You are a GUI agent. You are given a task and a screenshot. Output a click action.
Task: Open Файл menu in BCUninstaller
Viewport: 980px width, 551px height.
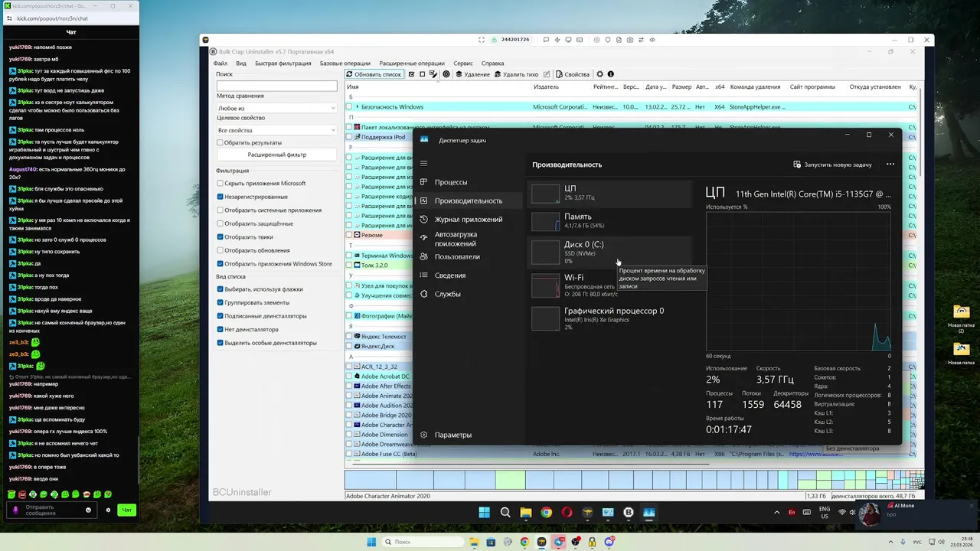[x=220, y=64]
